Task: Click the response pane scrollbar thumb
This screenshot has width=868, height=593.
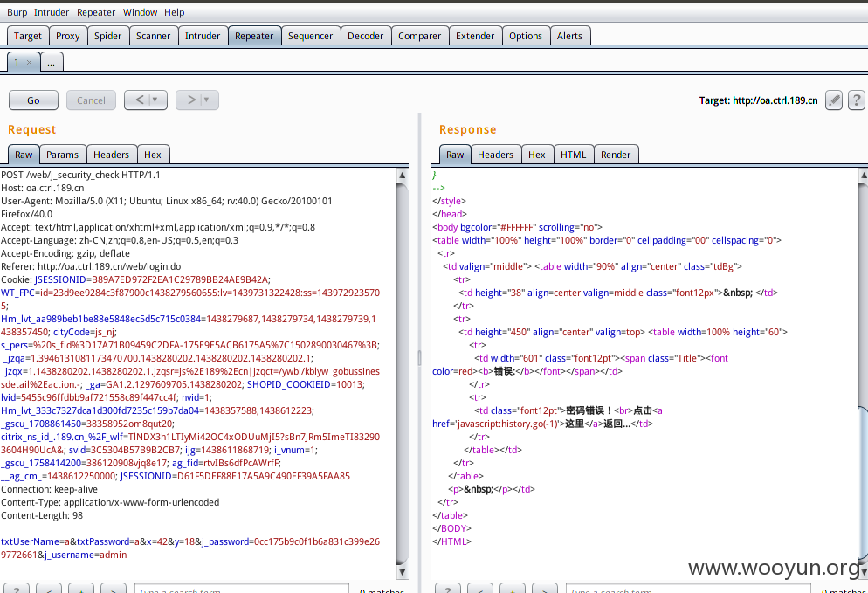Action: 863,482
